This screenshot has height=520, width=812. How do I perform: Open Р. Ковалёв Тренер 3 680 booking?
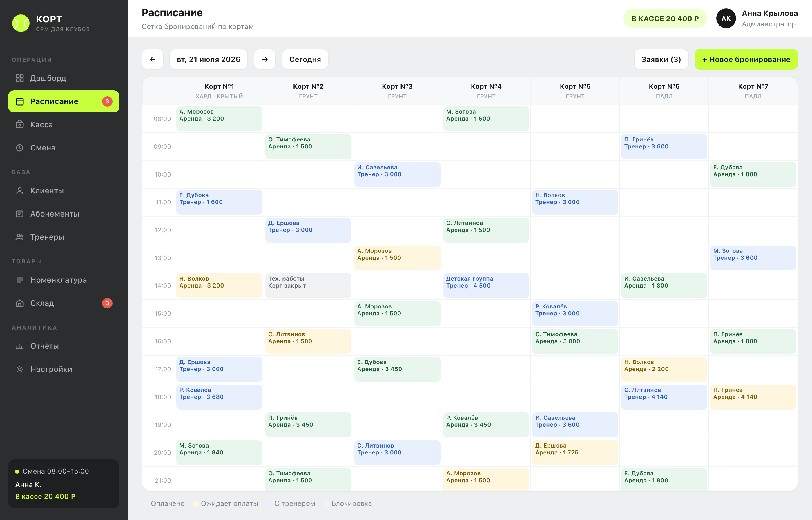(219, 397)
